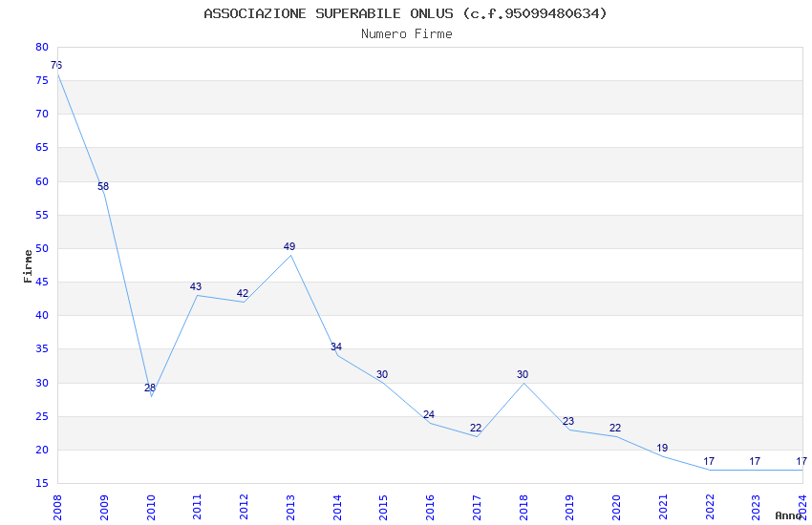Viewport: 812px width, 525px height.
Task: Select y-axis tick label 40
Action: (42, 316)
